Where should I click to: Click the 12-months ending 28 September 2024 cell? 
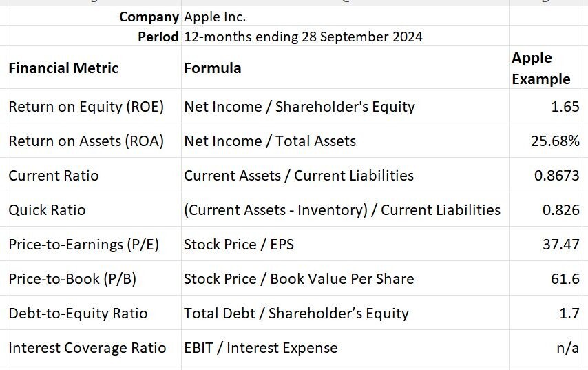pyautogui.click(x=345, y=37)
